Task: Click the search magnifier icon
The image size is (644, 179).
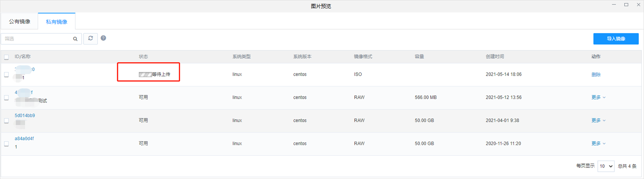Action: (75, 39)
